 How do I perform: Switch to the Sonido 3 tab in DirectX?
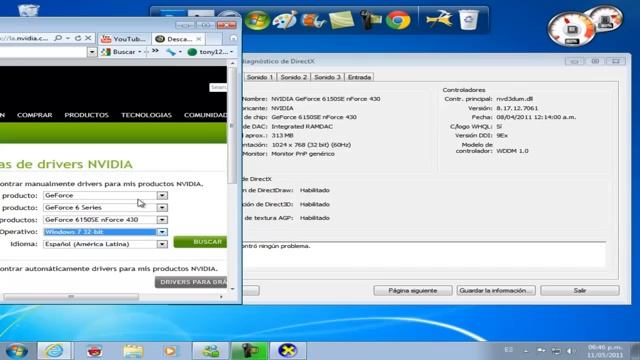327,77
